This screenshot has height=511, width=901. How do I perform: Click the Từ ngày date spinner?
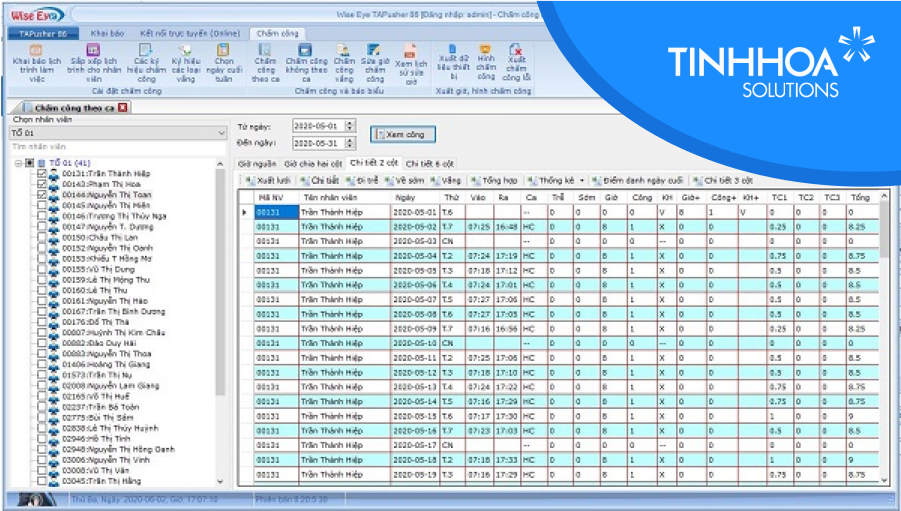pyautogui.click(x=350, y=125)
